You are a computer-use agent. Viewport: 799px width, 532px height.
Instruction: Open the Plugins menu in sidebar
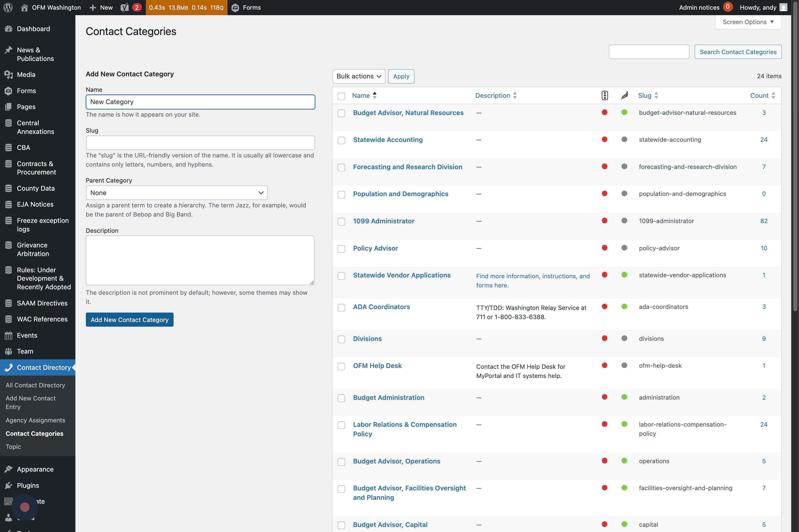pyautogui.click(x=28, y=485)
